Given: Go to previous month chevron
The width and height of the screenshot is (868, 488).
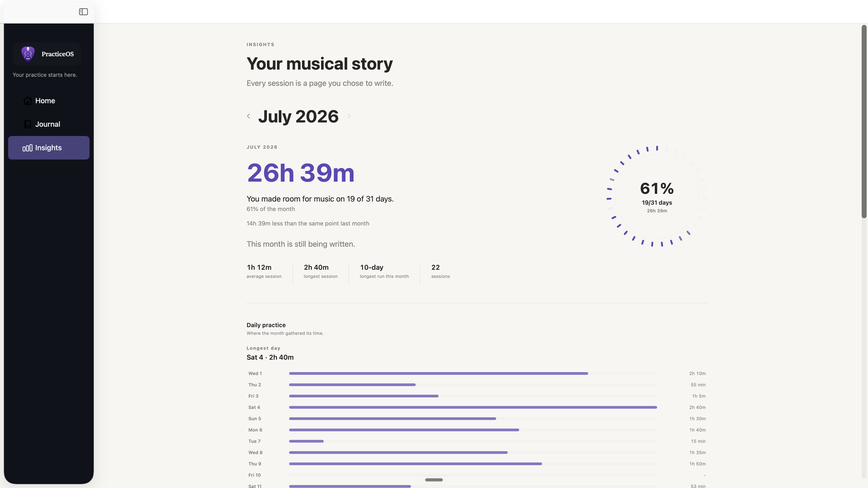Looking at the screenshot, I should tap(249, 116).
